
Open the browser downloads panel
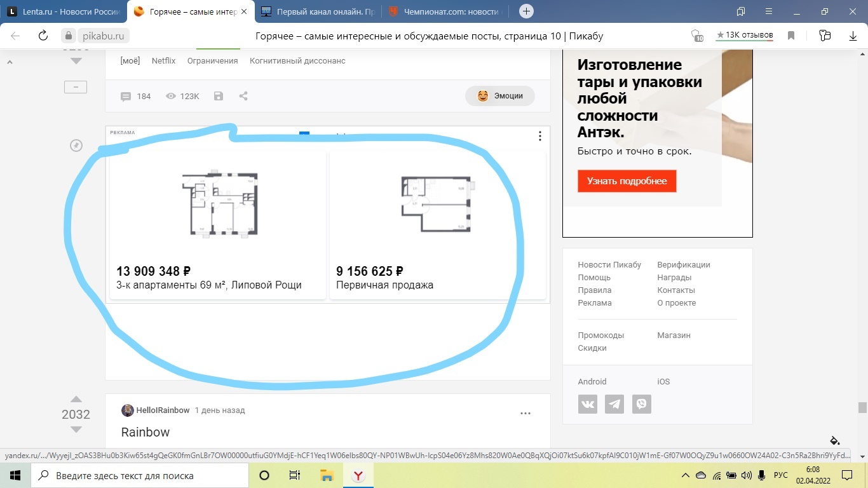853,36
